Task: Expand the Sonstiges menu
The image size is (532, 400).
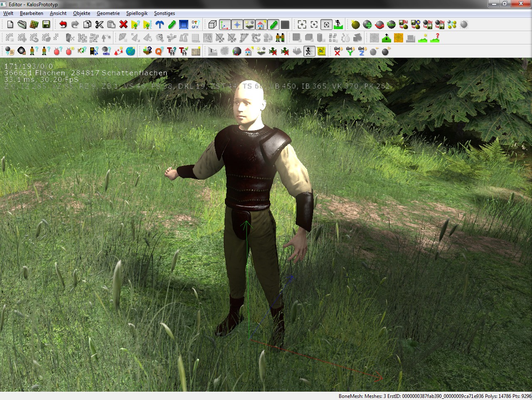Action: pyautogui.click(x=164, y=13)
